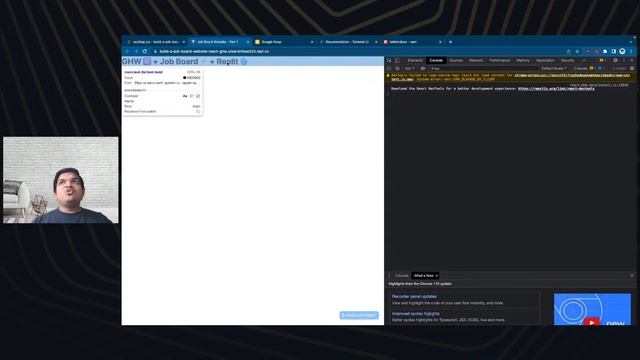Open the Sources DevTools panel
The height and width of the screenshot is (360, 640).
[x=456, y=60]
